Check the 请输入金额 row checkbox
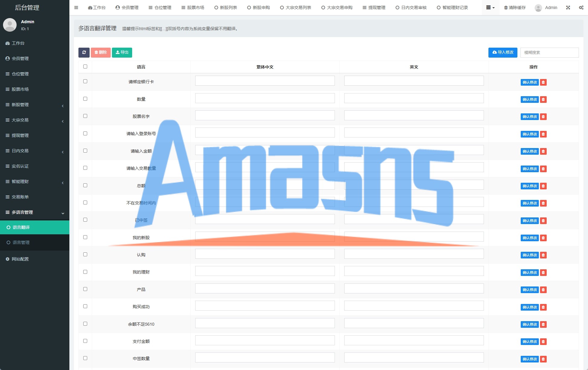The width and height of the screenshot is (588, 370). coord(85,151)
